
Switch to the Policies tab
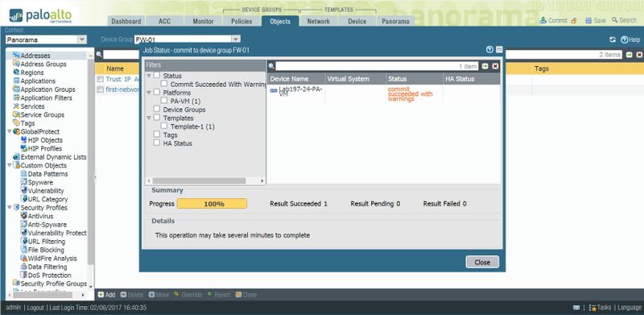(x=242, y=22)
